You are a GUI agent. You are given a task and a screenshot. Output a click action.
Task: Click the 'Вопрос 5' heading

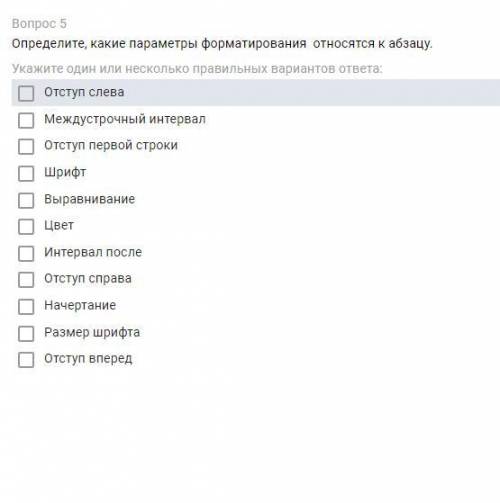pyautogui.click(x=39, y=24)
